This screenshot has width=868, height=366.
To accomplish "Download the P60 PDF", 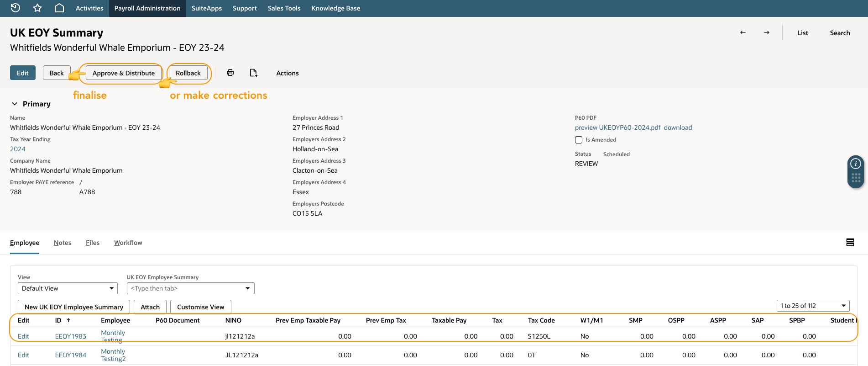I will [x=678, y=127].
